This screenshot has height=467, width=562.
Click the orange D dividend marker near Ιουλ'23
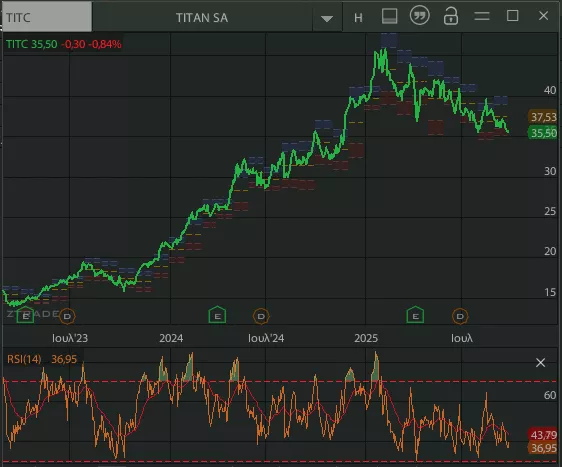[67, 316]
